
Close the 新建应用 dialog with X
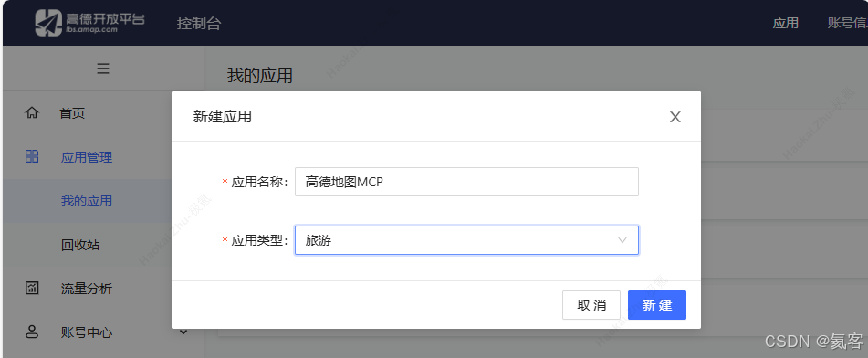(675, 117)
